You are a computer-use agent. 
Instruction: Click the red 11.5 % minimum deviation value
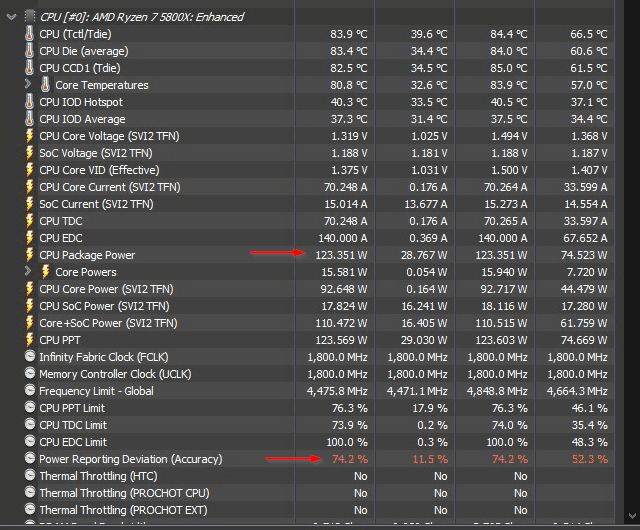point(430,459)
